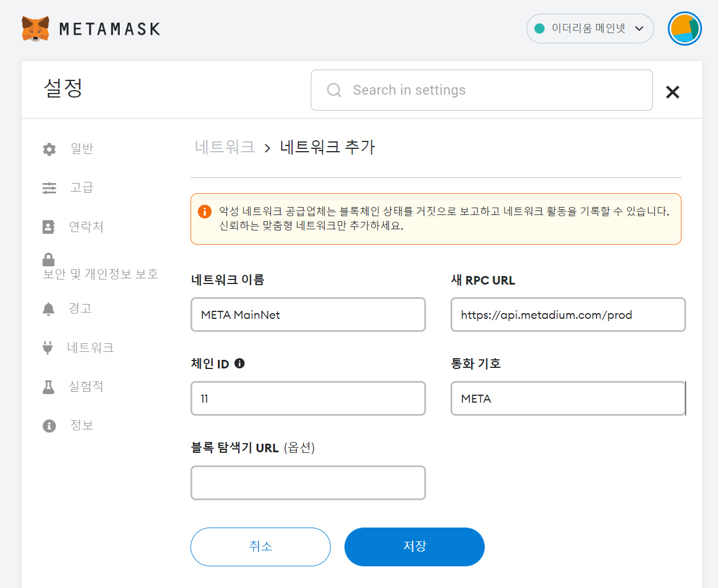718x588 pixels.
Task: Click the 통화 기호 input field
Action: (x=568, y=399)
